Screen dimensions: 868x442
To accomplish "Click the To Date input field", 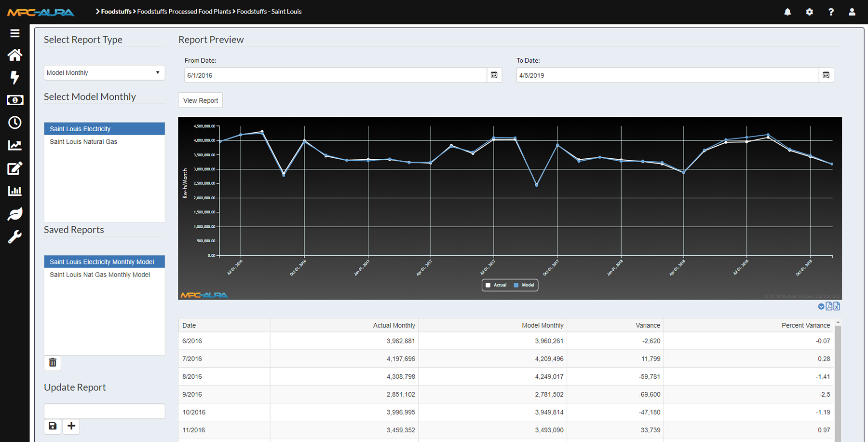I will pos(667,75).
